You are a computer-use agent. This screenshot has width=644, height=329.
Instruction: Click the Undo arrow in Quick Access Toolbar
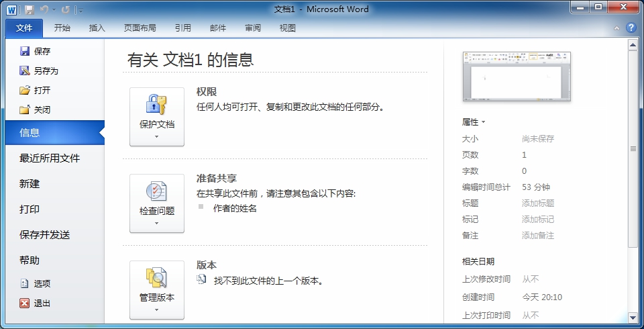click(x=44, y=9)
